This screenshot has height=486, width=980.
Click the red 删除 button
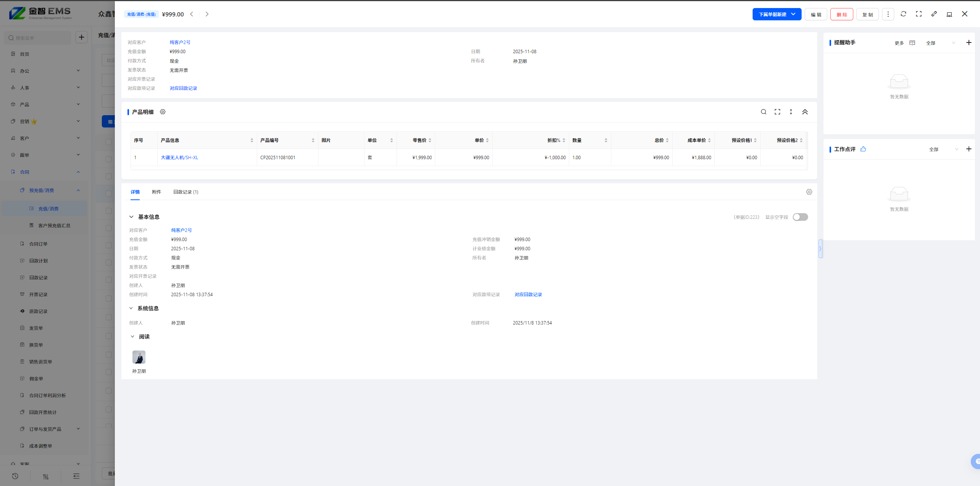(x=841, y=14)
